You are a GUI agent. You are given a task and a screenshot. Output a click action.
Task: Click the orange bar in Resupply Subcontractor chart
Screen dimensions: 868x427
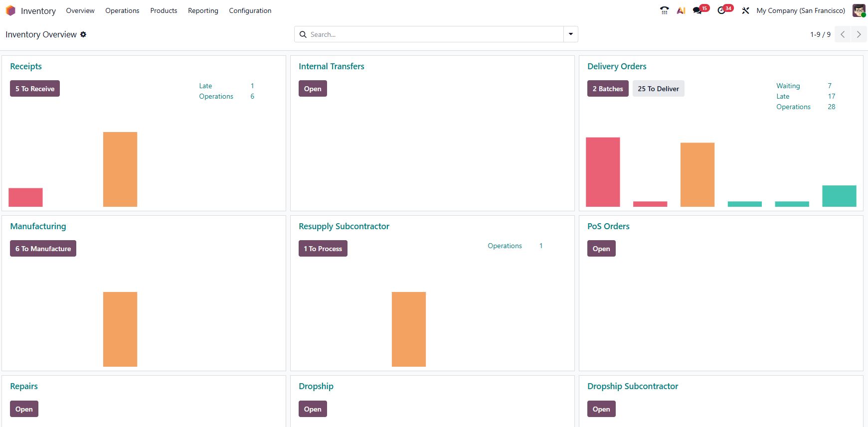[x=409, y=329]
